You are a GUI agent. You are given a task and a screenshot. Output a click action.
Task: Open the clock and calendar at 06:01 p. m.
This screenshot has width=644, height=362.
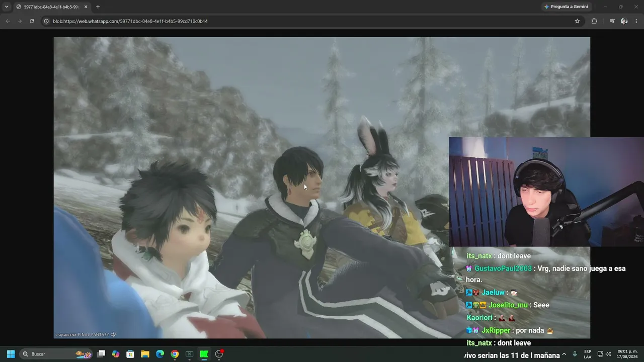click(x=627, y=354)
